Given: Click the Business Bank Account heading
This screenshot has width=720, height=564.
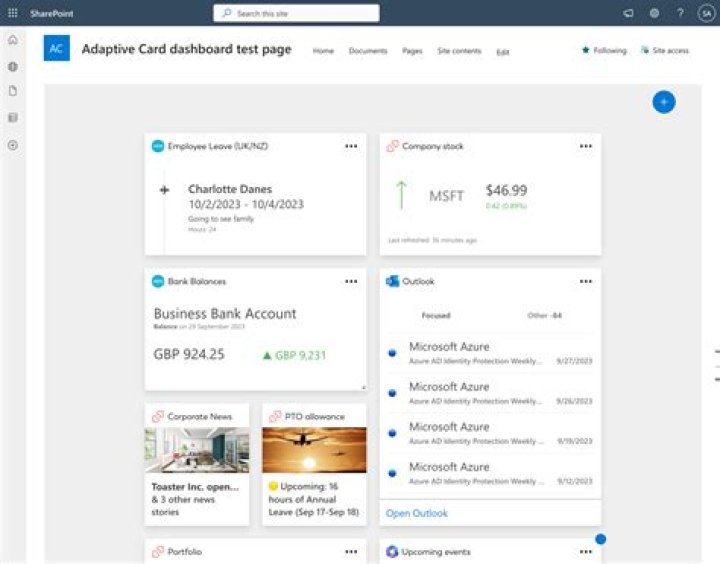Looking at the screenshot, I should (x=225, y=314).
